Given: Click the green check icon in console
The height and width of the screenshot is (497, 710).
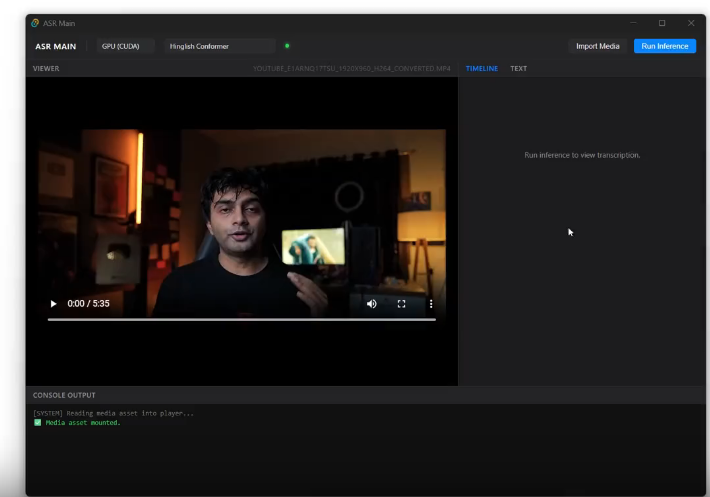Looking at the screenshot, I should (38, 423).
